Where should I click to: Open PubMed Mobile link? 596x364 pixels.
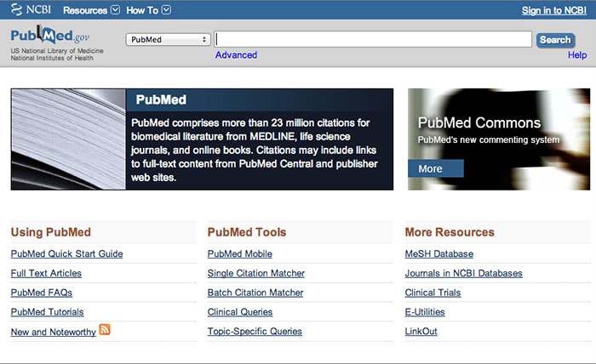(x=240, y=254)
